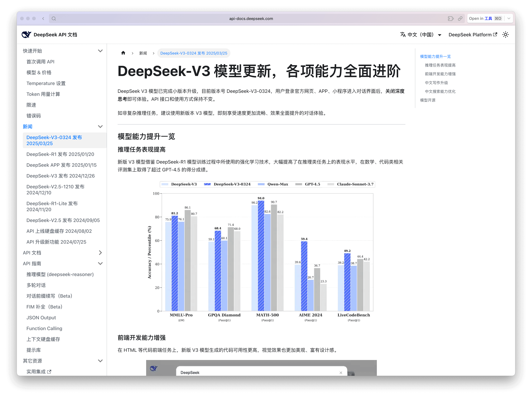Image resolution: width=532 pixels, height=398 pixels.
Task: Open DeepSeek-V3 发布 2024/12/26 news
Action: pyautogui.click(x=60, y=176)
